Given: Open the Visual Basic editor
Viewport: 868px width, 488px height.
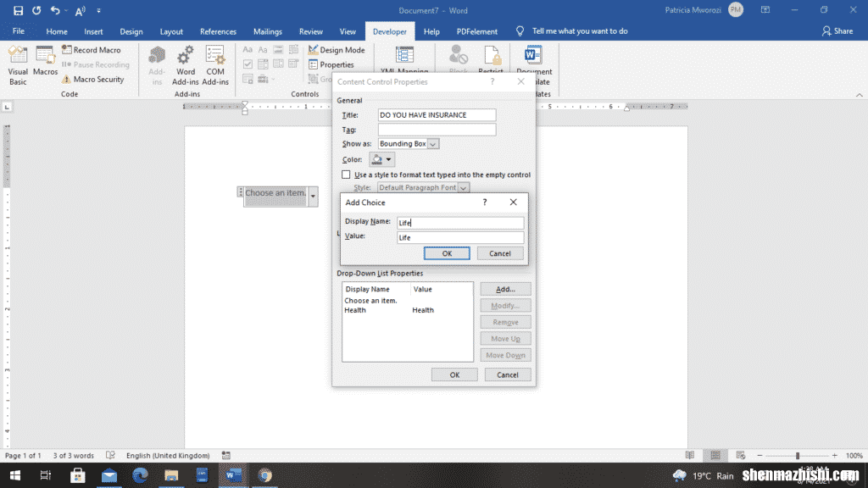Looking at the screenshot, I should [18, 65].
